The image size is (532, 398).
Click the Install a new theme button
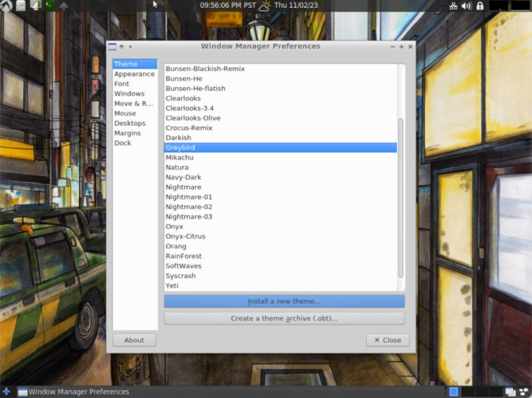(x=283, y=301)
